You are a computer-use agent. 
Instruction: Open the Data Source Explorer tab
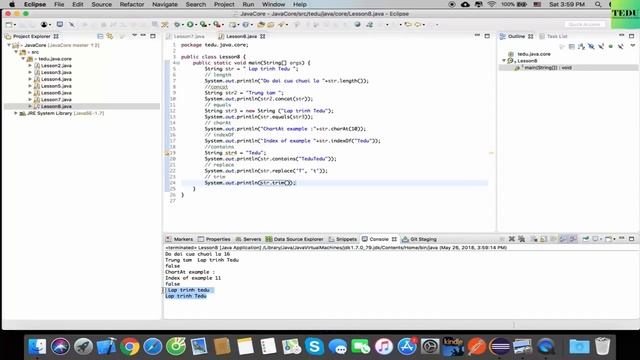click(294, 239)
